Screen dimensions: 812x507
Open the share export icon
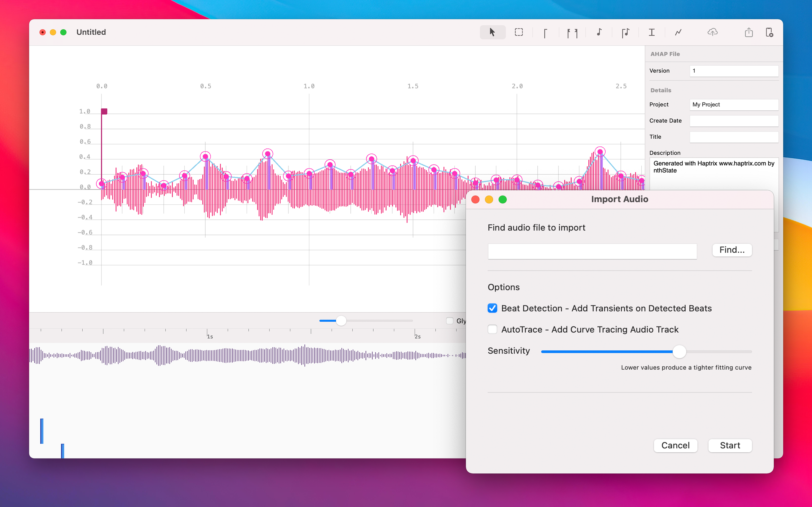pos(749,32)
